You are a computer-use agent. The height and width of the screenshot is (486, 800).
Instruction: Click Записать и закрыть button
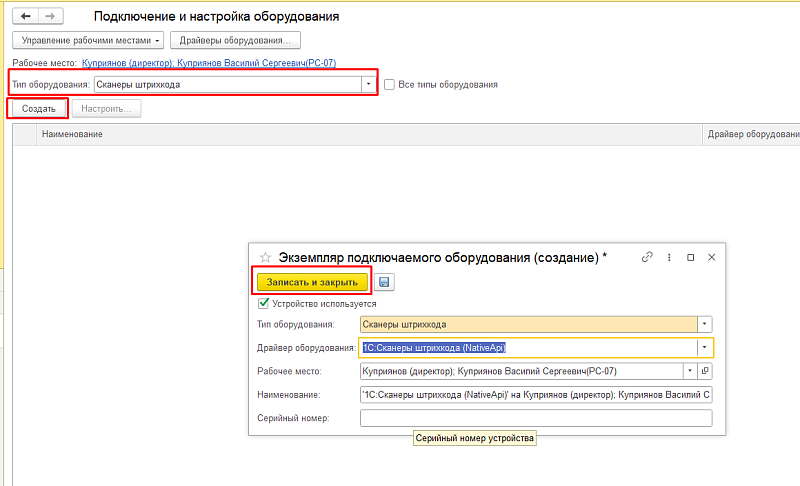[311, 282]
